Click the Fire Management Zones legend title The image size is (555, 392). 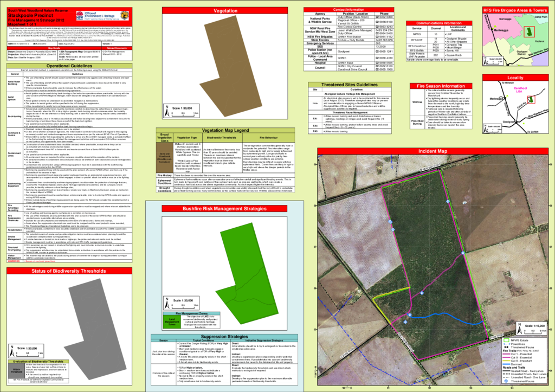tap(191, 313)
